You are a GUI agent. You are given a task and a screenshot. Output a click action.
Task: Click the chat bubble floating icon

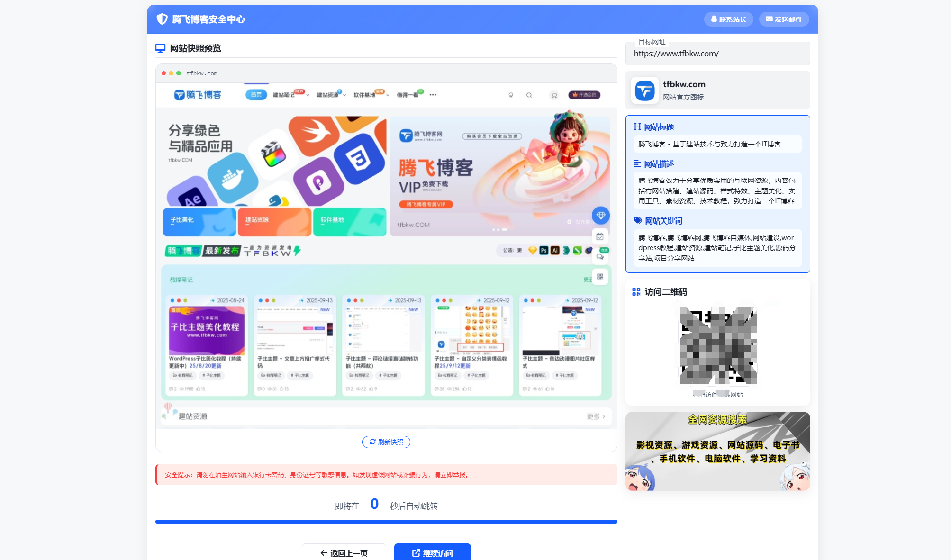point(600,257)
